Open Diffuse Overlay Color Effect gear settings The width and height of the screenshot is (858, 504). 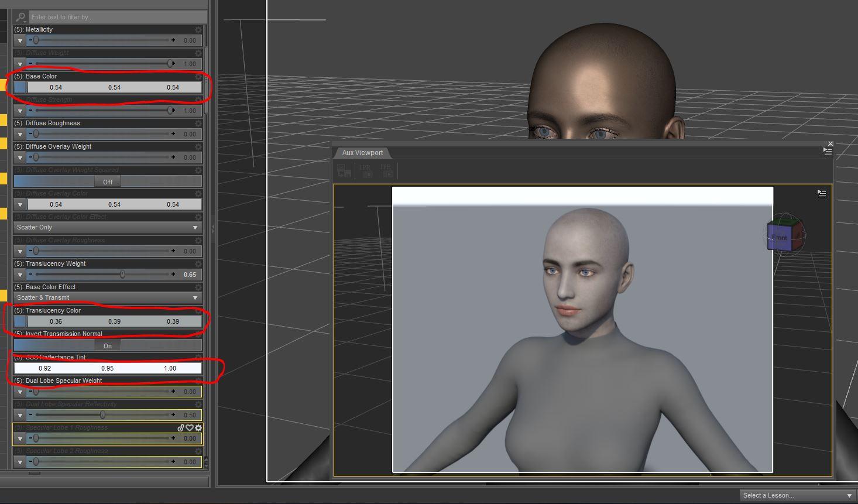pyautogui.click(x=198, y=217)
